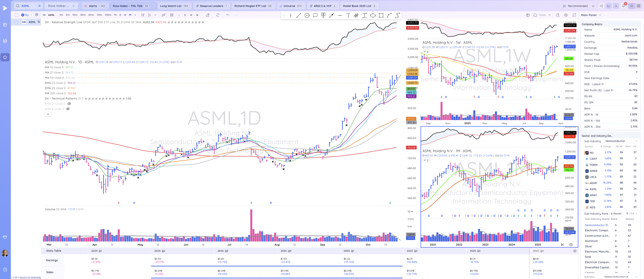Image resolution: width=644 pixels, height=279 pixels.
Task: Show the hidden EMA 21 indicator
Action: point(69,104)
